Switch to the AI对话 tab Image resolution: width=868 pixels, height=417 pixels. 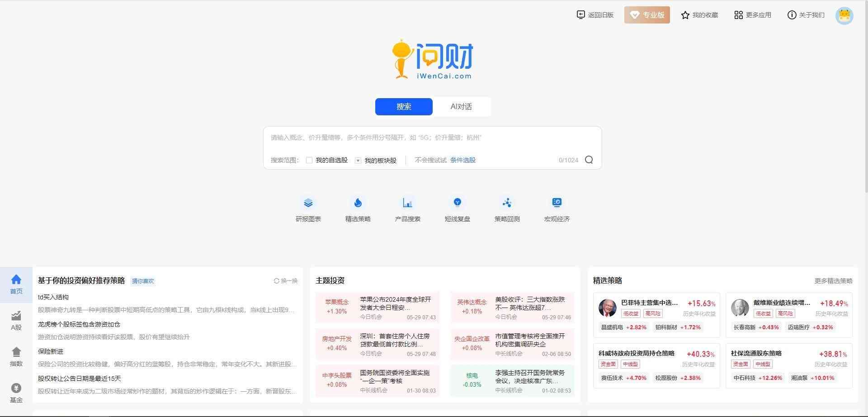461,106
